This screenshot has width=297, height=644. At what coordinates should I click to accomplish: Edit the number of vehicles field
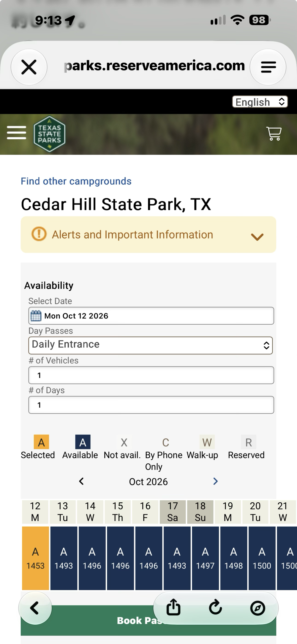[151, 375]
